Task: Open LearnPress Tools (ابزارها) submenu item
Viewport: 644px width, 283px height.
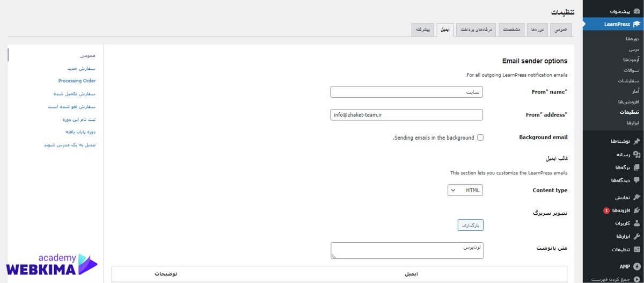Action: [x=632, y=122]
